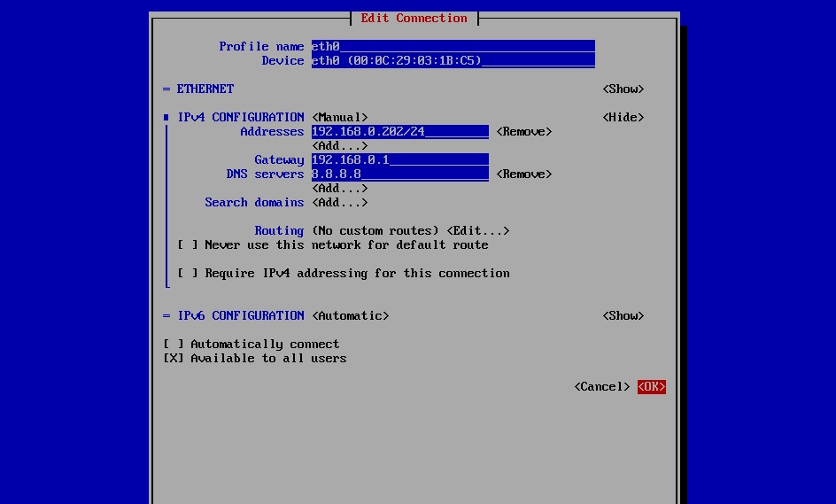Confirm with the OK button
This screenshot has height=504, width=836.
652,387
